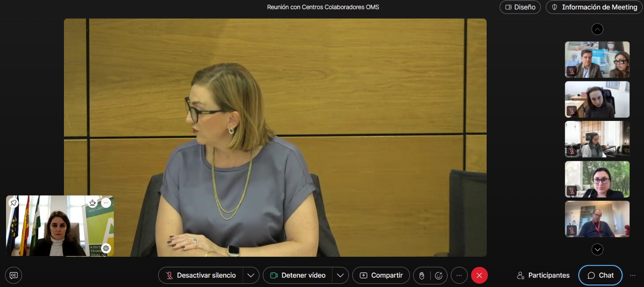Expand audio options arrow beside Desactivar silencio
This screenshot has height=287, width=644.
(x=251, y=275)
